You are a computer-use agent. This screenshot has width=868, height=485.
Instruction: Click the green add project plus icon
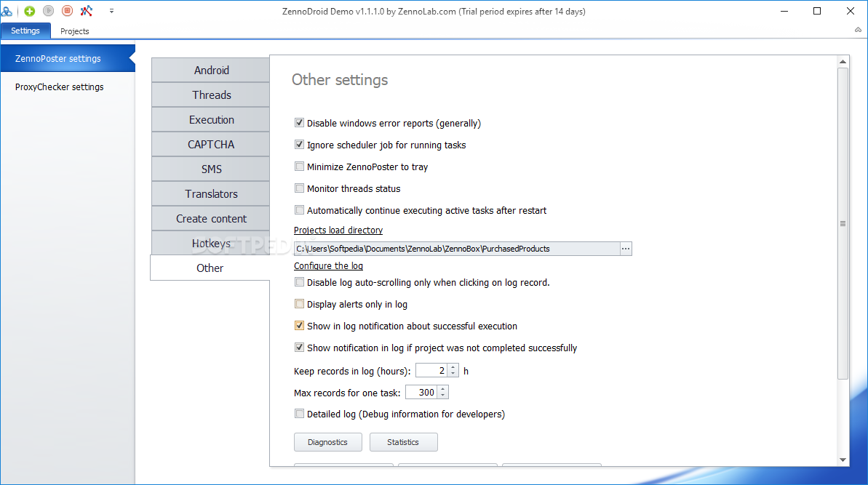[x=30, y=11]
